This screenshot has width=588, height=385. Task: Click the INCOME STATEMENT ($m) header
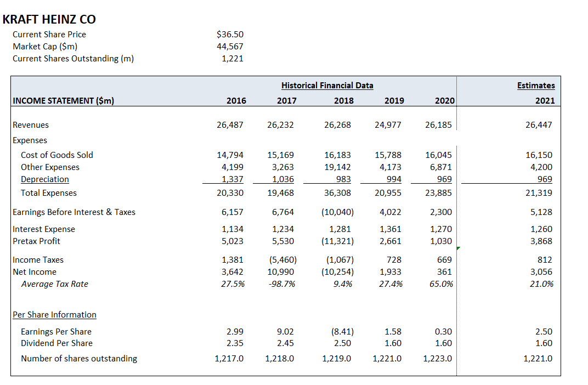coord(64,100)
